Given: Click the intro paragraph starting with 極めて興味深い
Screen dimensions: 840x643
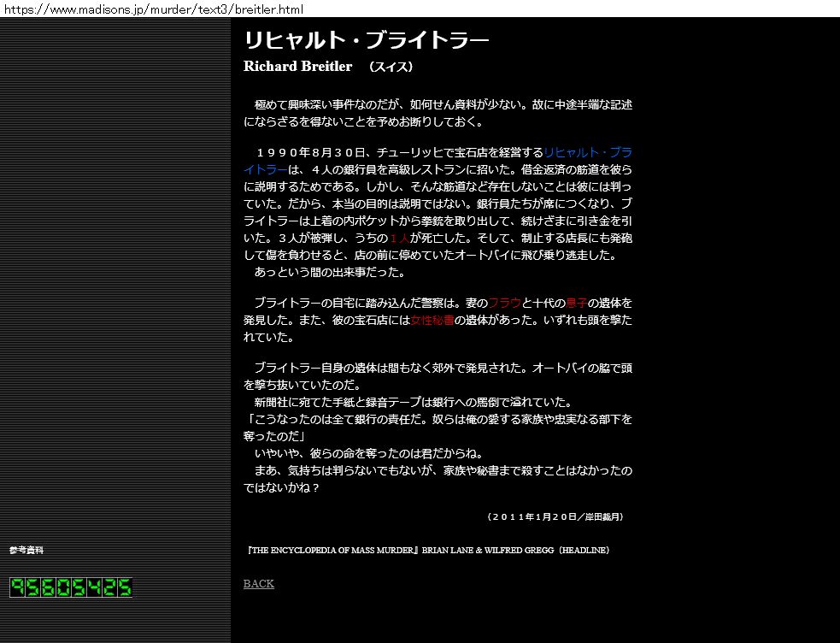Looking at the screenshot, I should tap(438, 113).
